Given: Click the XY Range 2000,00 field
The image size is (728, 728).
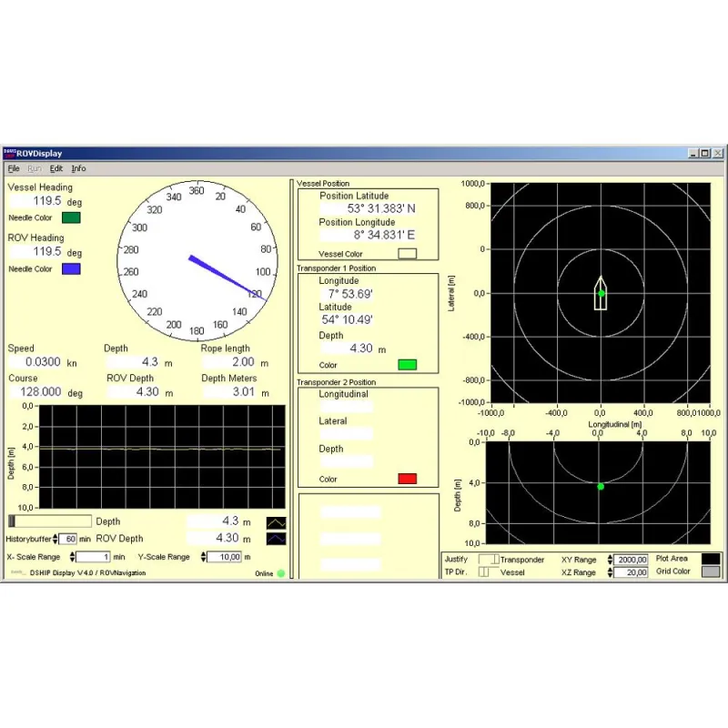Looking at the screenshot, I should pos(631,560).
